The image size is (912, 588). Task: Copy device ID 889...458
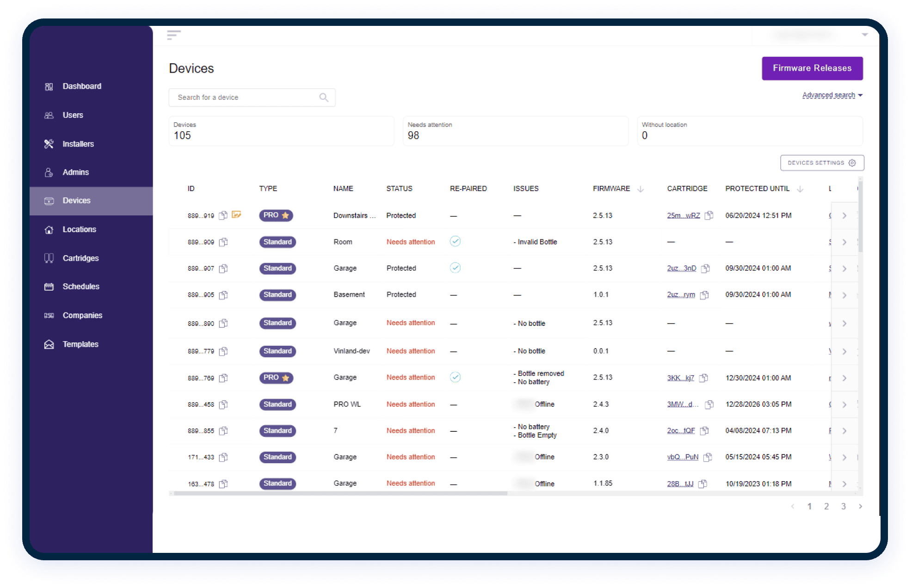tap(223, 404)
